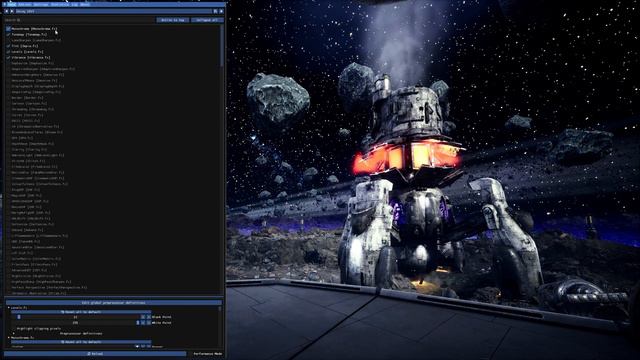Click the Collapse all button
Viewport: 640px width, 360px height.
coord(207,20)
